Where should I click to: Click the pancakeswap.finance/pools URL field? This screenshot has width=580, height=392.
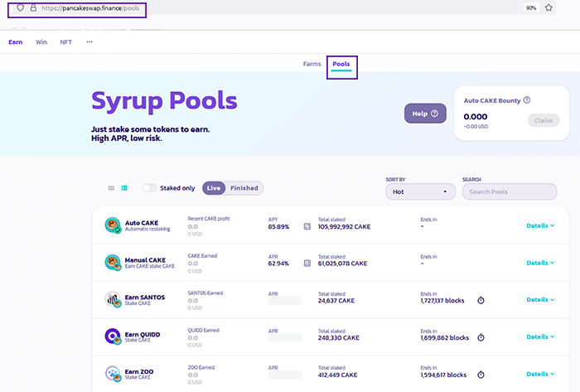tap(90, 8)
